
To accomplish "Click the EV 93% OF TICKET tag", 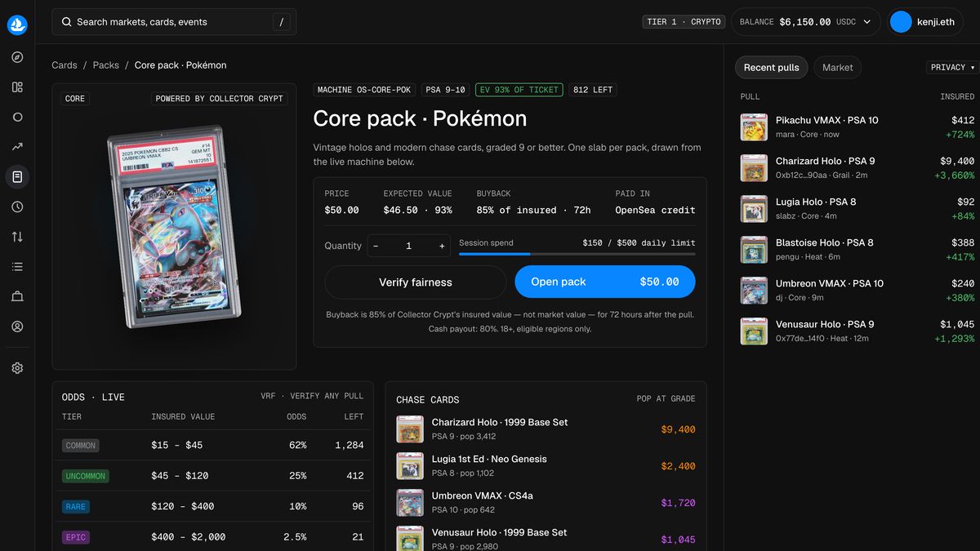I will [x=519, y=90].
